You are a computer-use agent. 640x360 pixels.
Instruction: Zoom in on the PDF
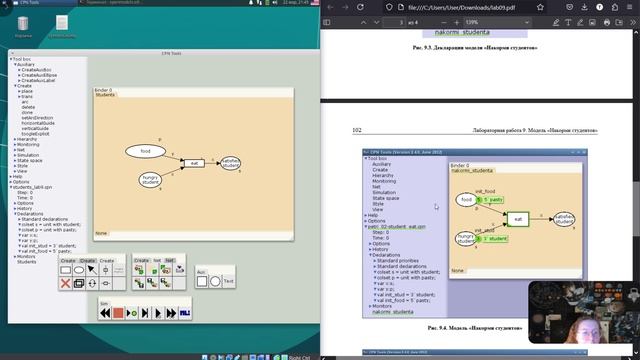tap(457, 22)
